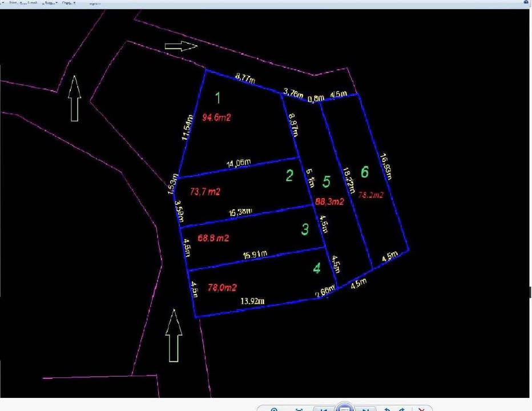The image size is (532, 411).
Task: Go to the next image
Action: (x=366, y=409)
